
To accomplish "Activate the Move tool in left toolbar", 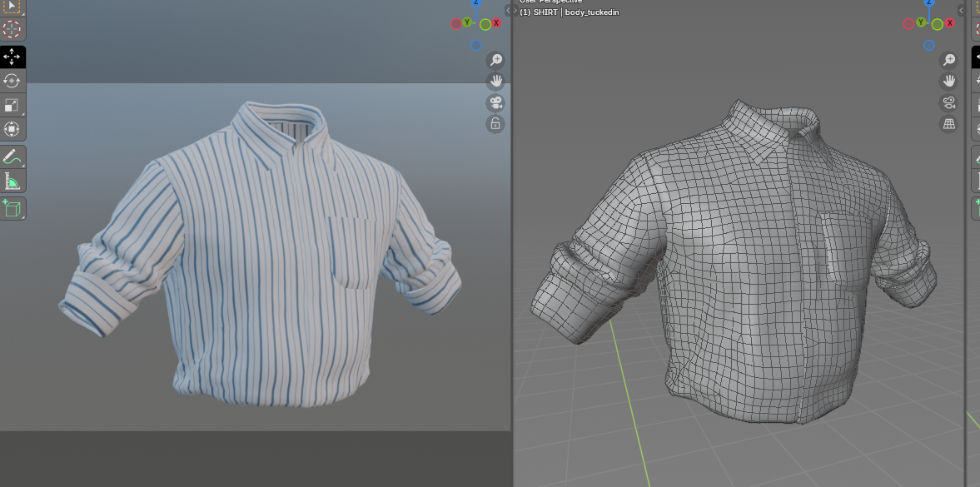I will (x=12, y=57).
